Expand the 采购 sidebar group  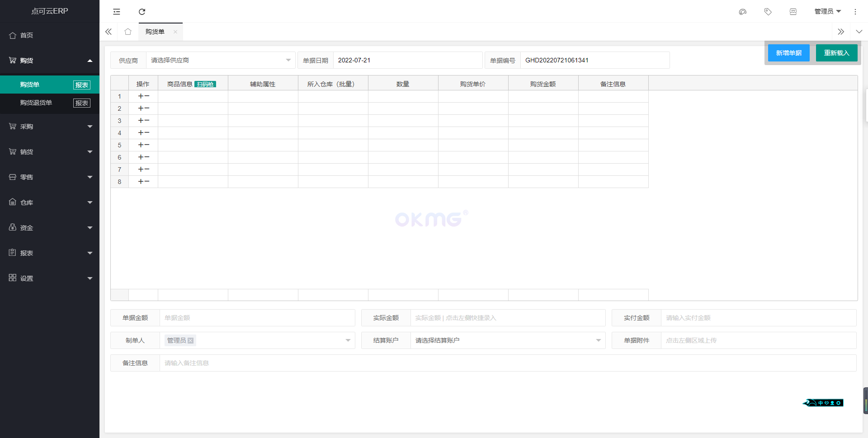click(x=50, y=127)
